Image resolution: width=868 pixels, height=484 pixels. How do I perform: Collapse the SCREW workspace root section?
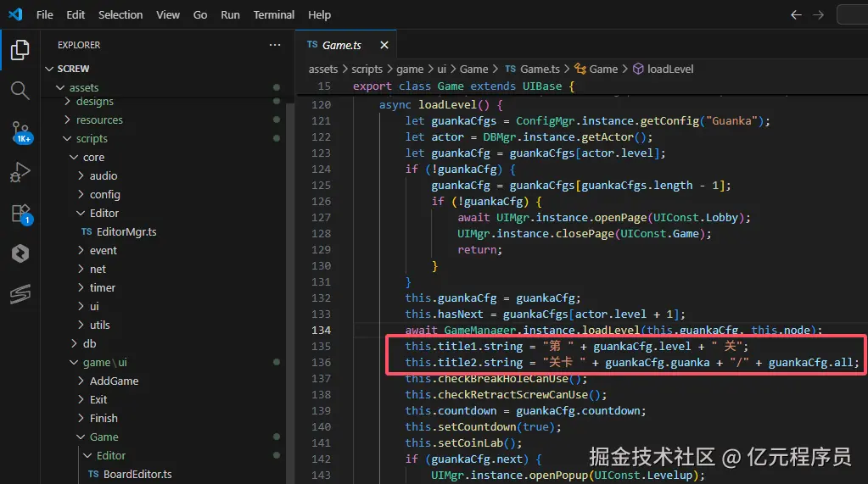(73, 69)
